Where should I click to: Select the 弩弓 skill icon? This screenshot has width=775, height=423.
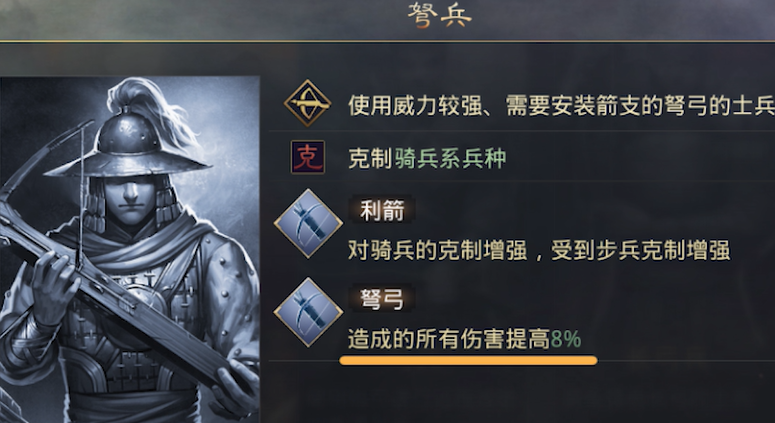309,315
